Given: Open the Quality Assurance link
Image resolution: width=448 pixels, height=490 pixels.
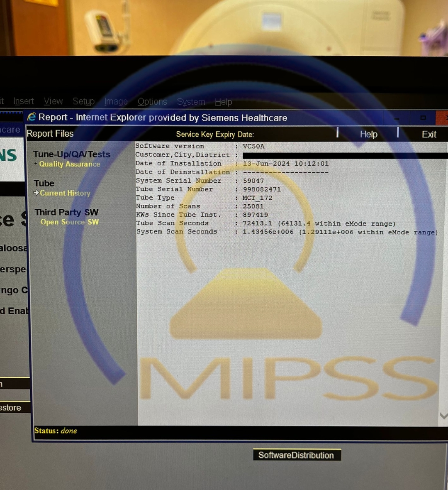Looking at the screenshot, I should click(x=70, y=164).
